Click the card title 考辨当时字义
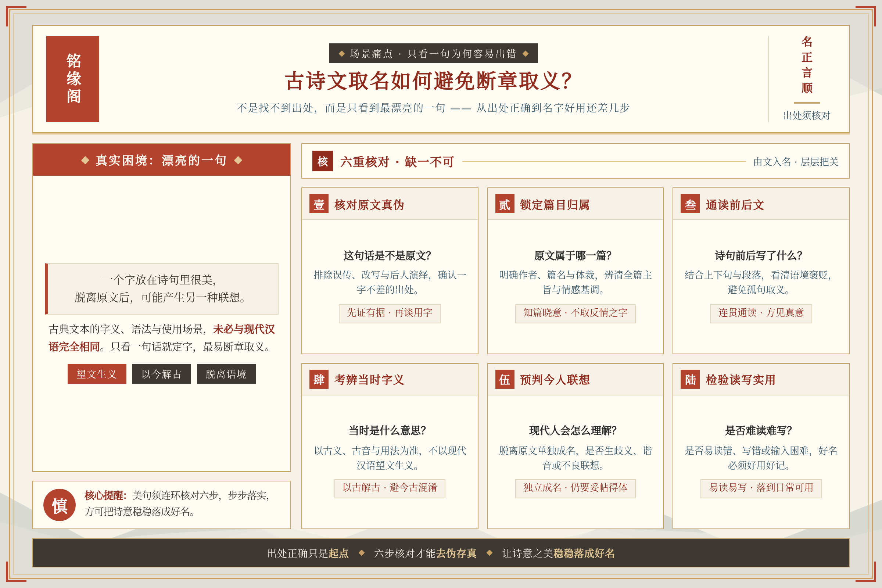The width and height of the screenshot is (882, 588). pos(369,380)
